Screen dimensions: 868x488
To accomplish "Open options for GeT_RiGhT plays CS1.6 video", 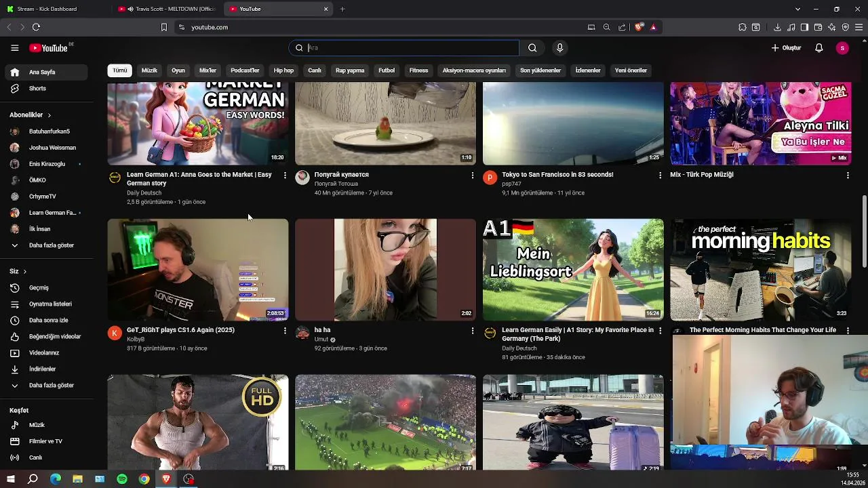I will pos(285,331).
